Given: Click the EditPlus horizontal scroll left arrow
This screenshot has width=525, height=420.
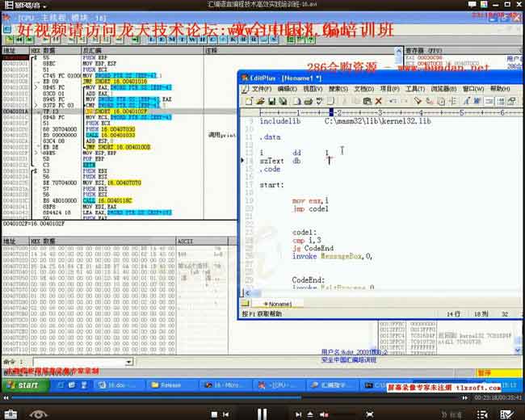Looking at the screenshot, I should pos(247,293).
